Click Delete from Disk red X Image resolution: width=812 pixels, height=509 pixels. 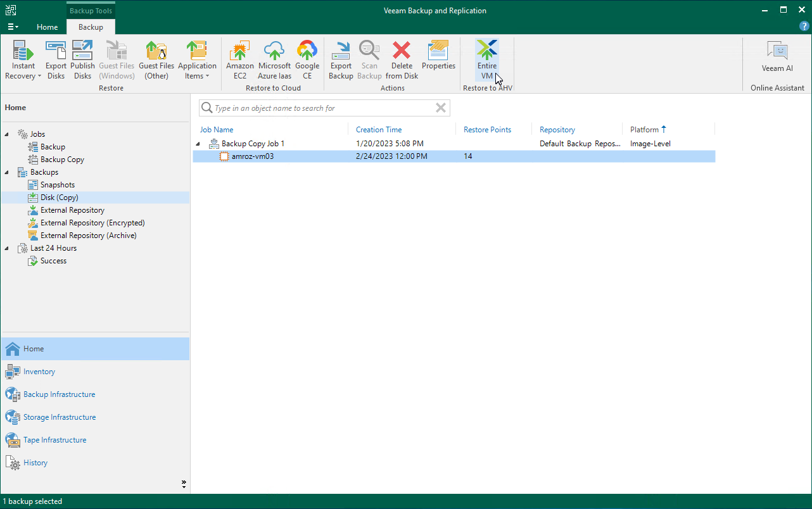pos(402,60)
